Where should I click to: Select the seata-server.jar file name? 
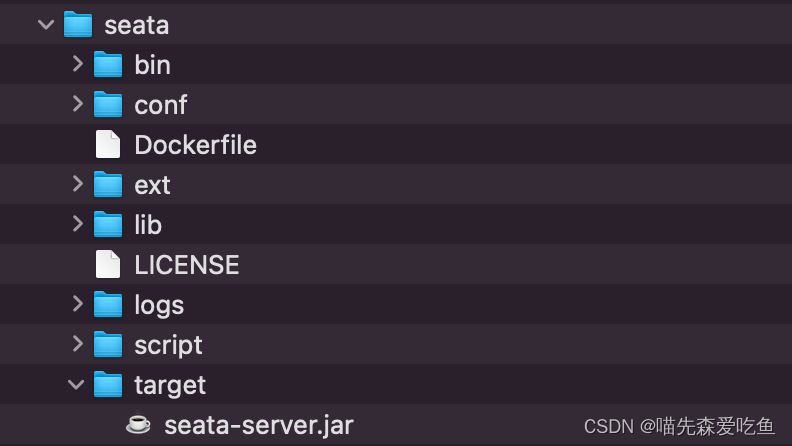[258, 424]
